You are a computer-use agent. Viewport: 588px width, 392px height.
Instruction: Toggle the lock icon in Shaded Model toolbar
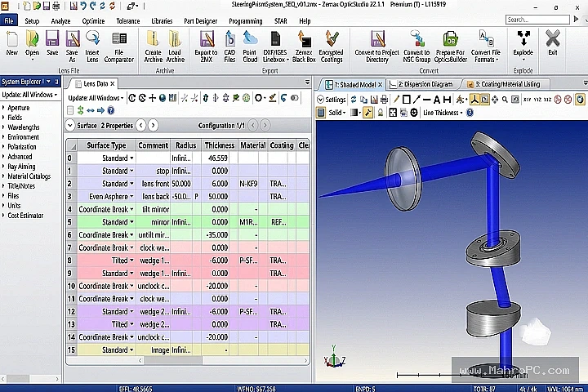[x=381, y=113]
